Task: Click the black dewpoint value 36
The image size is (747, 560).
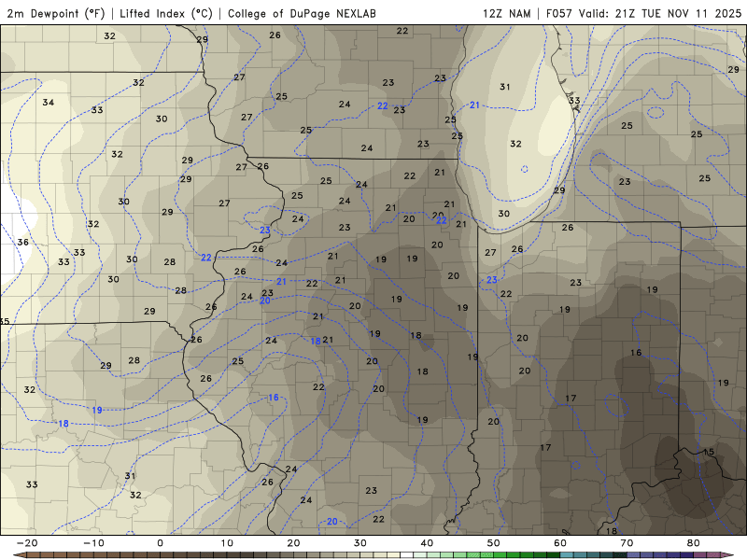Action: point(22,242)
